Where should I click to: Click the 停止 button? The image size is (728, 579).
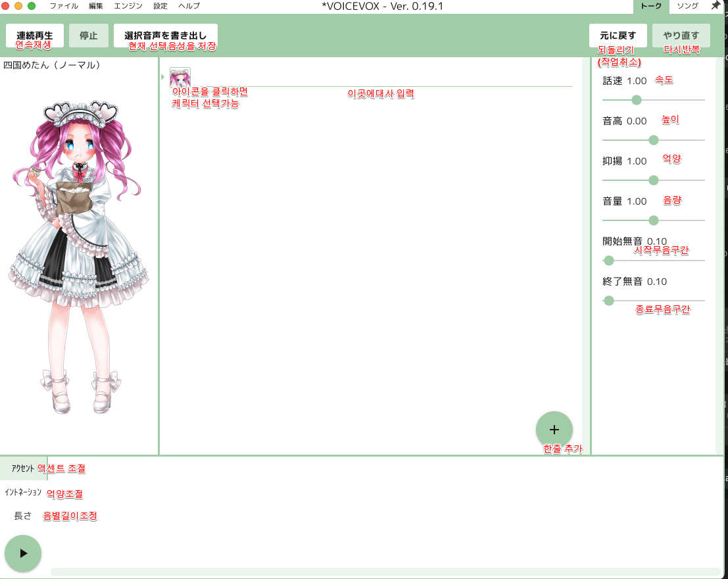88,36
